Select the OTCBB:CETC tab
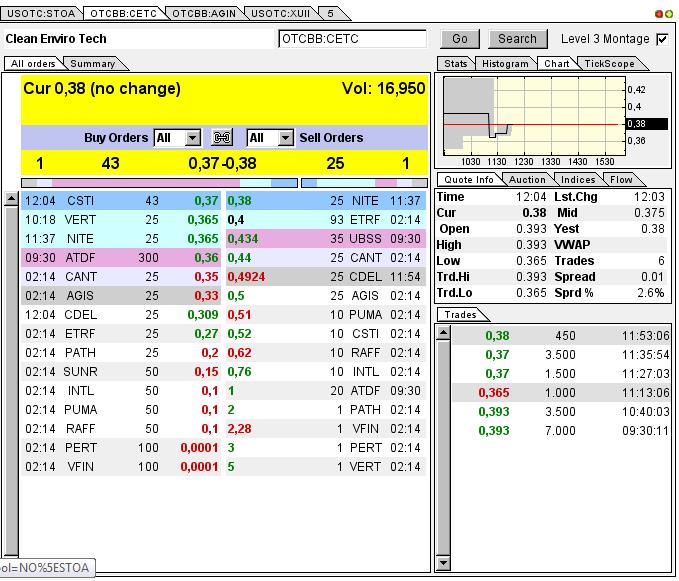This screenshot has width=679, height=581. pos(123,13)
